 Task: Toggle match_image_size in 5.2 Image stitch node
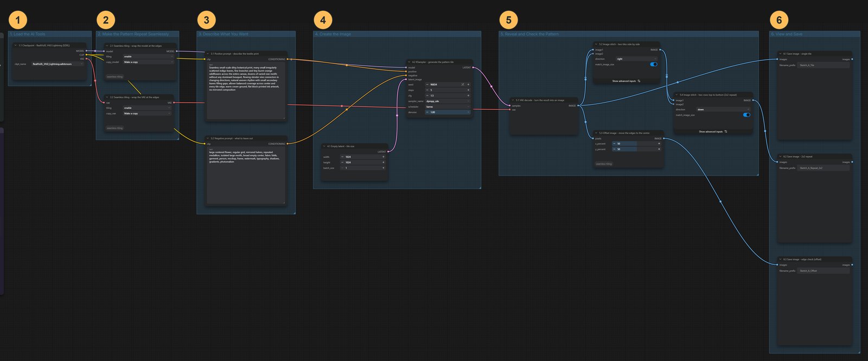click(x=654, y=64)
